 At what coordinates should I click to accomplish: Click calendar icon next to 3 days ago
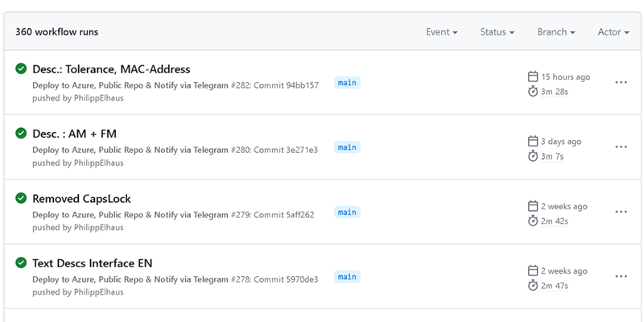tap(532, 141)
